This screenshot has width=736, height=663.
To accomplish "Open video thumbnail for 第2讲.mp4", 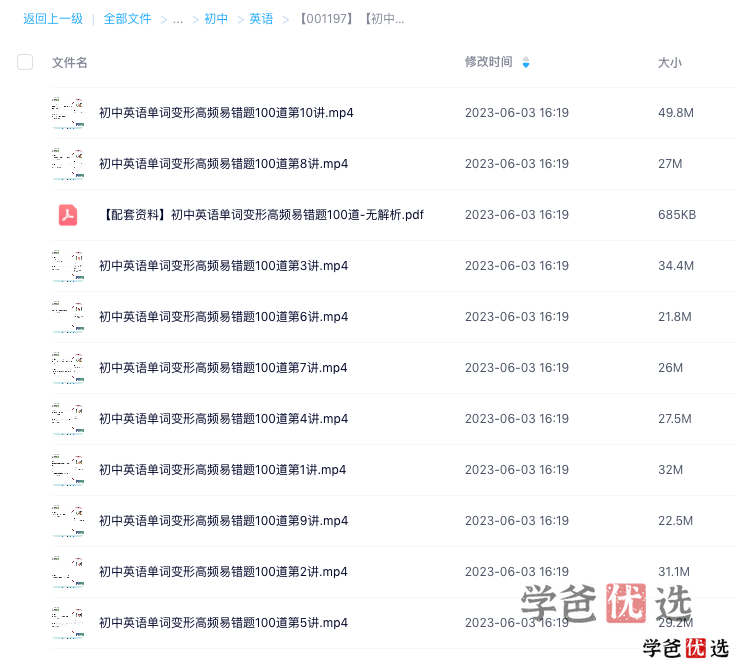I will (68, 572).
